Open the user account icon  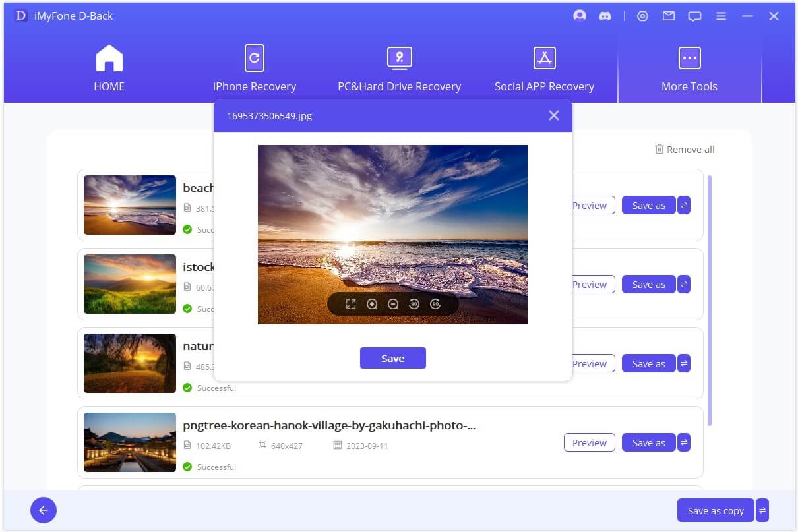tap(580, 16)
